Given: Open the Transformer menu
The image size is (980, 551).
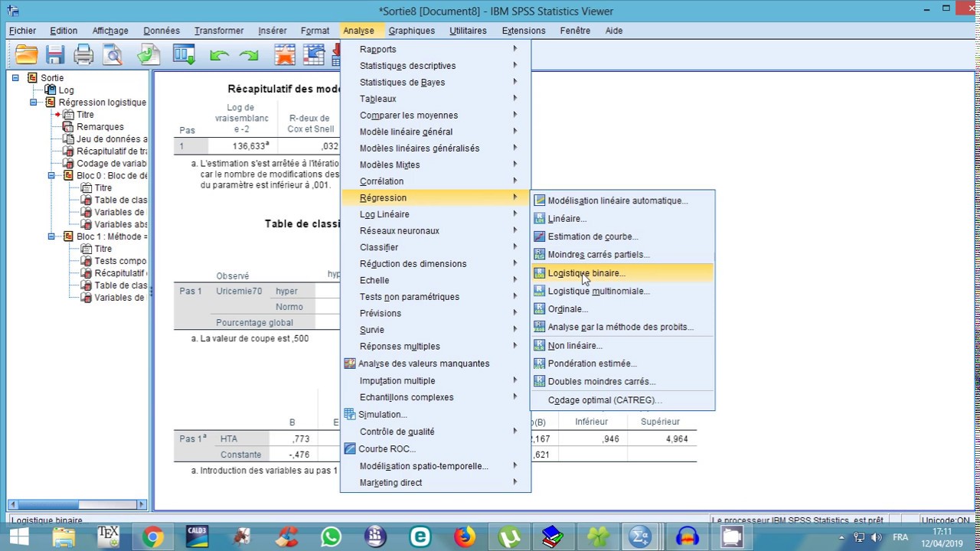Looking at the screenshot, I should (x=219, y=31).
